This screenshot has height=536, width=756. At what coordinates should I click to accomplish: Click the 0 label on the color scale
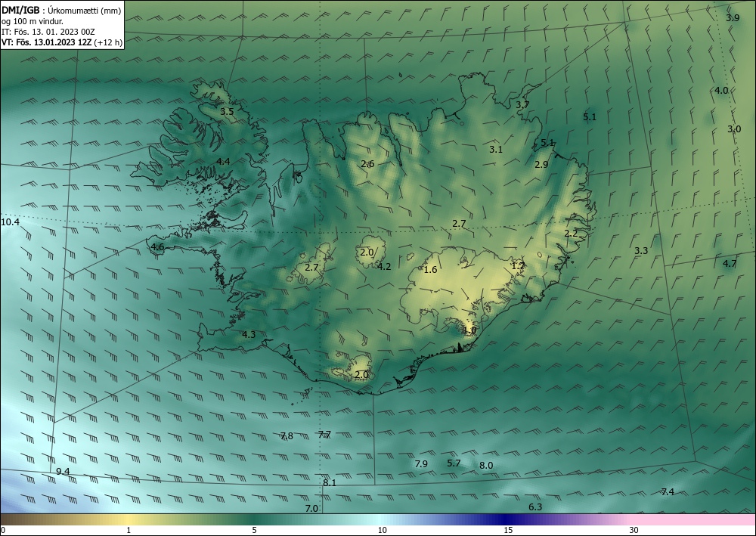[x=3, y=530]
